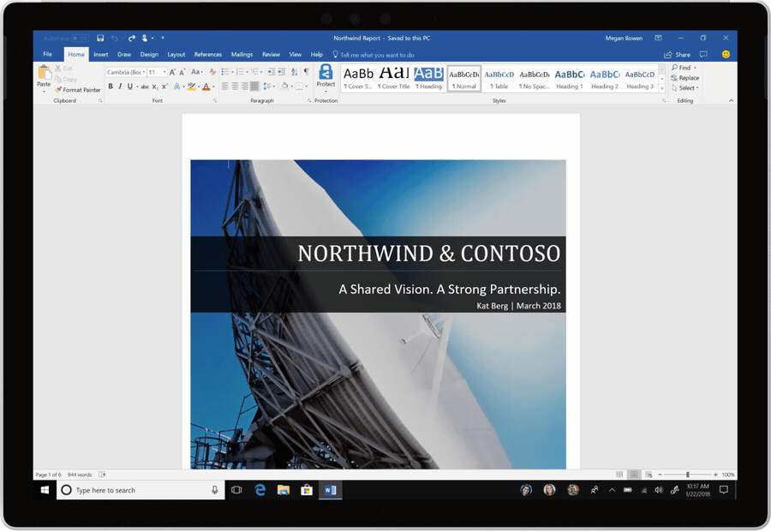Decrease font size with Shrink Font icon
The width and height of the screenshot is (771, 532).
(182, 72)
